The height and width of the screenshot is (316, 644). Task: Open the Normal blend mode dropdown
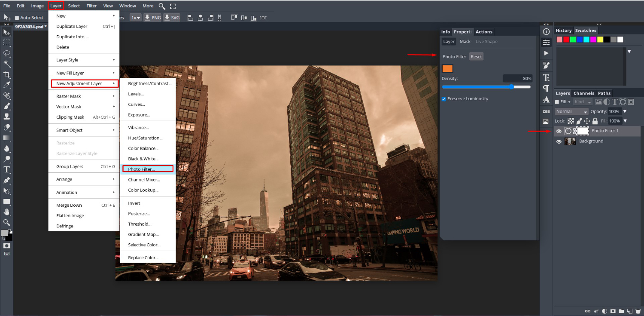[571, 111]
